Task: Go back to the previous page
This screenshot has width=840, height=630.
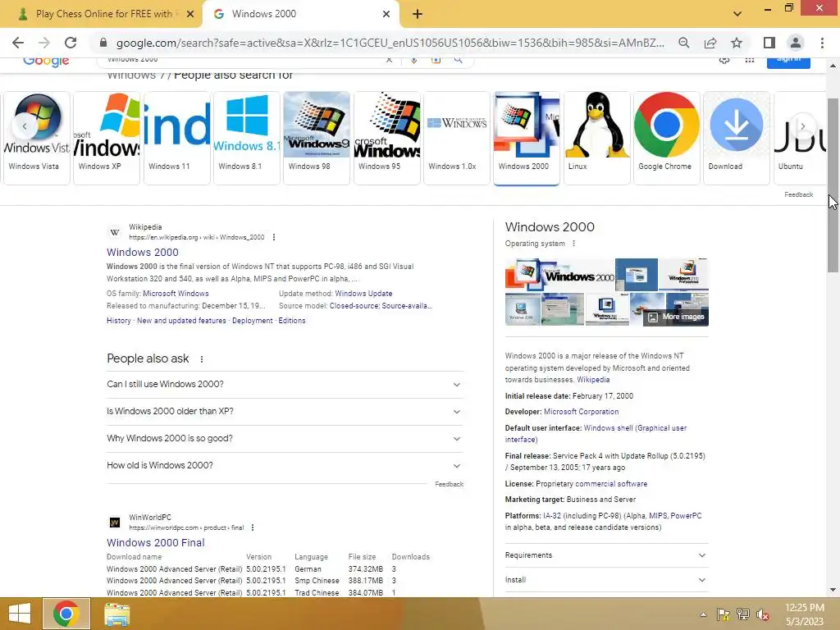Action: pyautogui.click(x=18, y=43)
